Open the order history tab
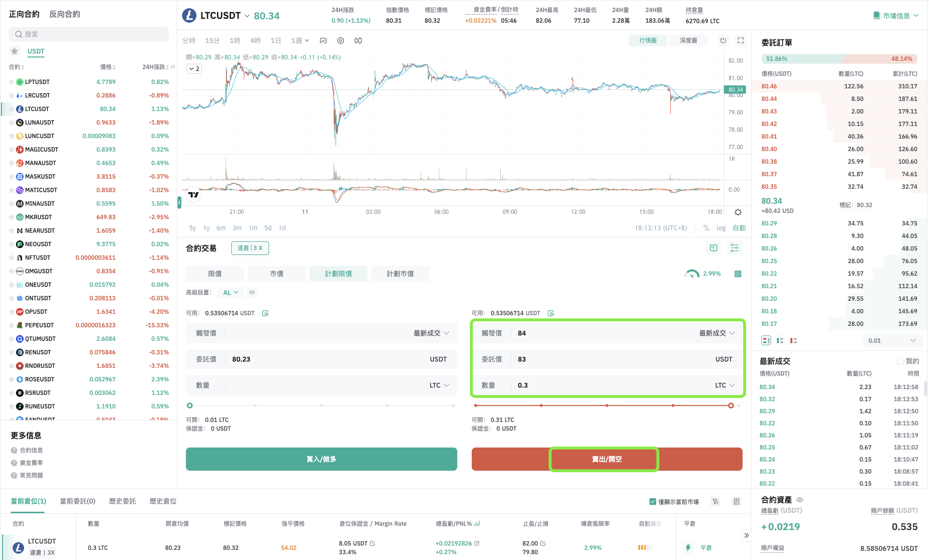This screenshot has width=929, height=560. [x=123, y=501]
